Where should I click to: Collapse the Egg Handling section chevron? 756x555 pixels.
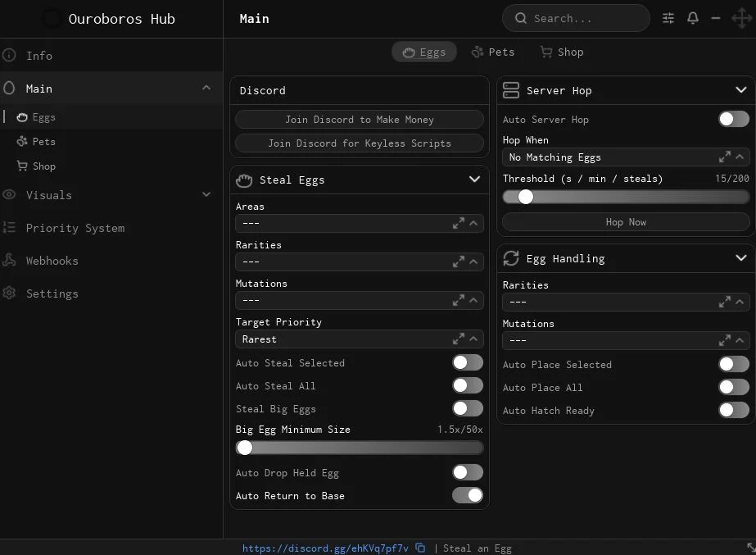(741, 258)
